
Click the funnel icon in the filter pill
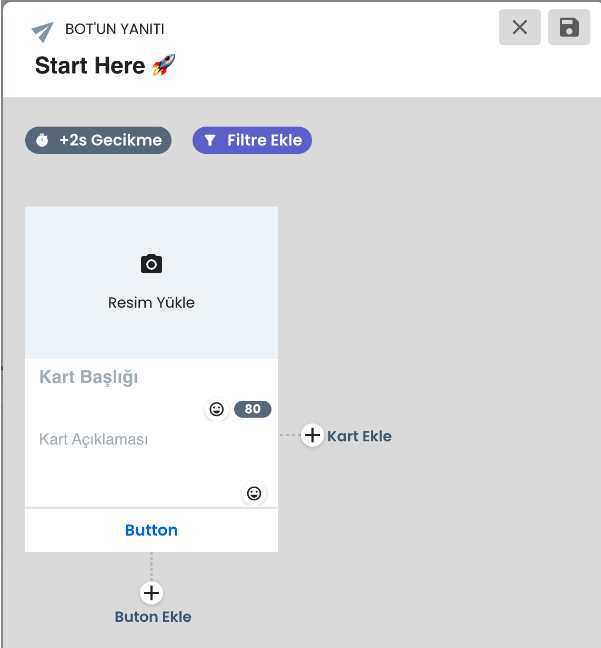click(x=210, y=141)
